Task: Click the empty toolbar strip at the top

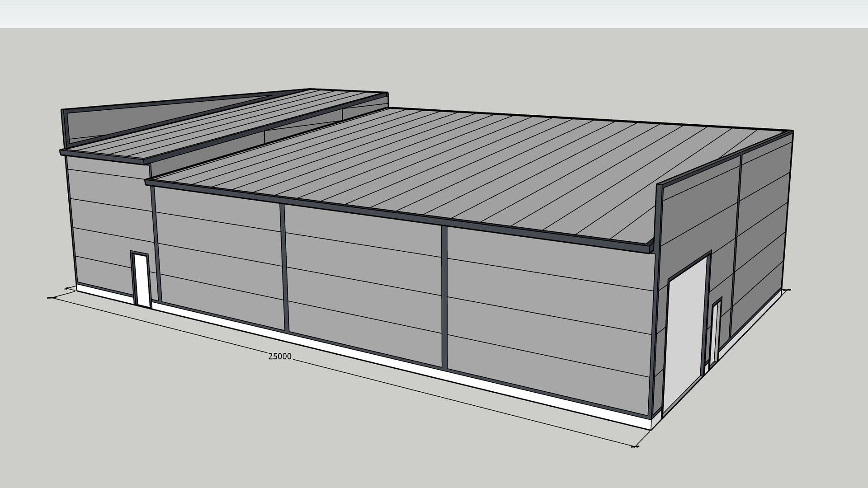Action: (x=434, y=14)
